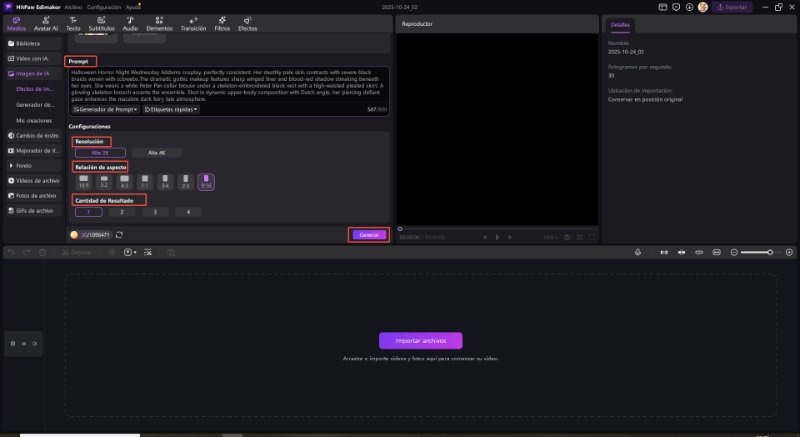Open the Avatar AI tool
The height and width of the screenshot is (437, 800).
point(45,23)
